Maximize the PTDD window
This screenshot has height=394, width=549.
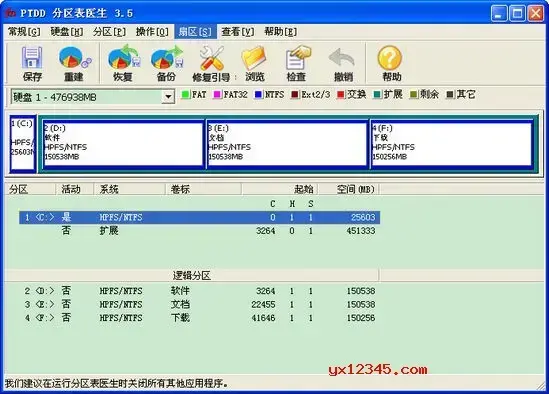point(517,14)
